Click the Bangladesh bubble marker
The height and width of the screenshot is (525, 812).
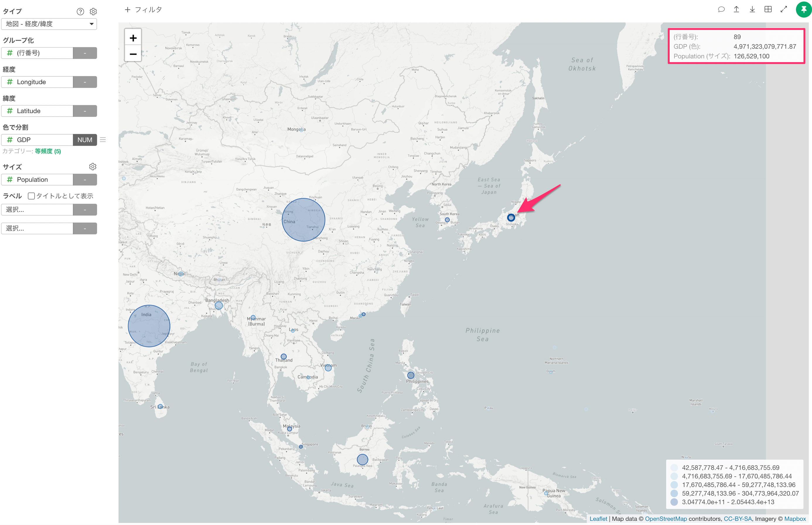[219, 306]
